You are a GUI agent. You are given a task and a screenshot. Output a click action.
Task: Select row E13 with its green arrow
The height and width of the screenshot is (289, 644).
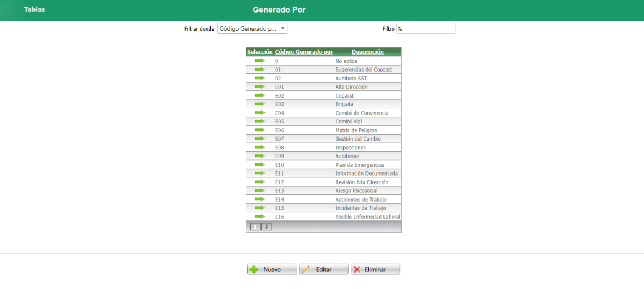tap(260, 190)
